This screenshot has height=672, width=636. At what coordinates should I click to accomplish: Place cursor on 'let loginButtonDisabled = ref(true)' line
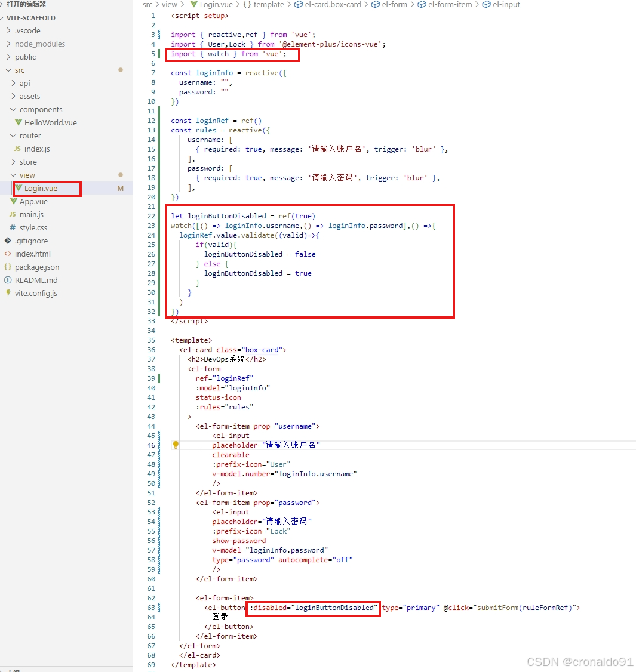pos(242,216)
